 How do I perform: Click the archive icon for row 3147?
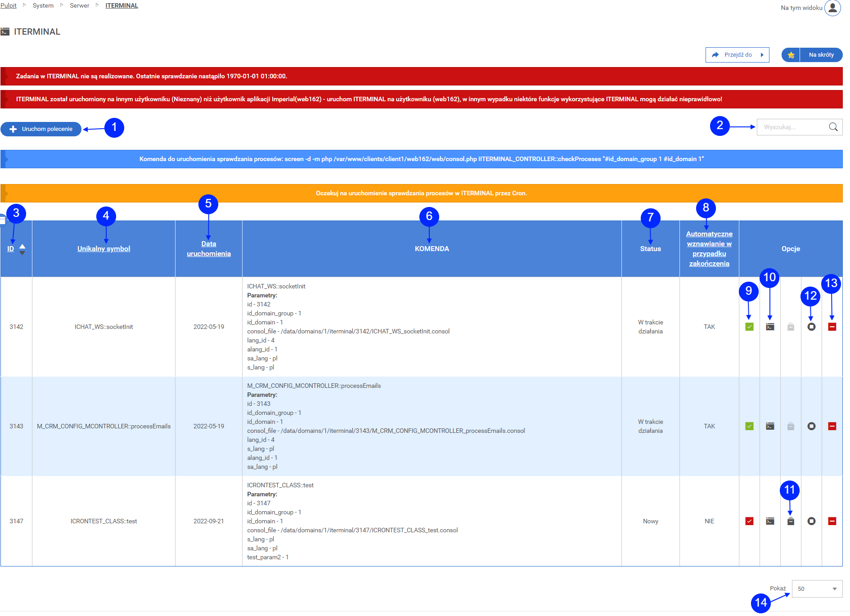coord(791,521)
